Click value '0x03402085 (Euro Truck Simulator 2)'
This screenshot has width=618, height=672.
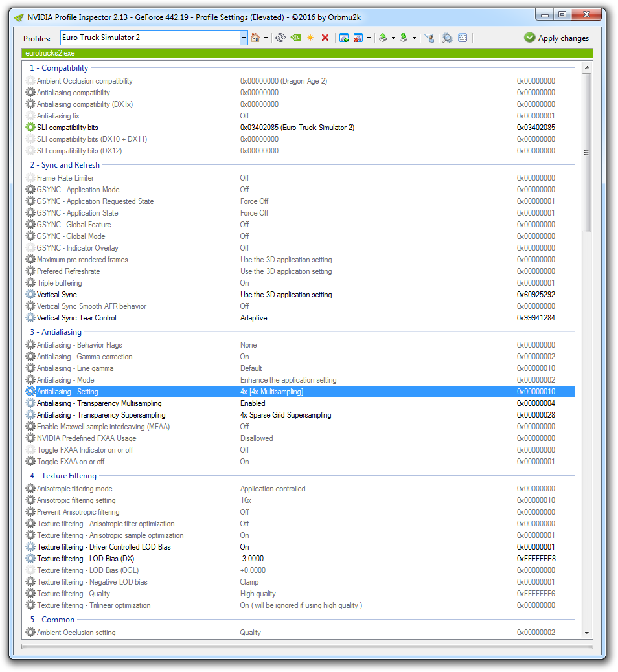pos(297,128)
